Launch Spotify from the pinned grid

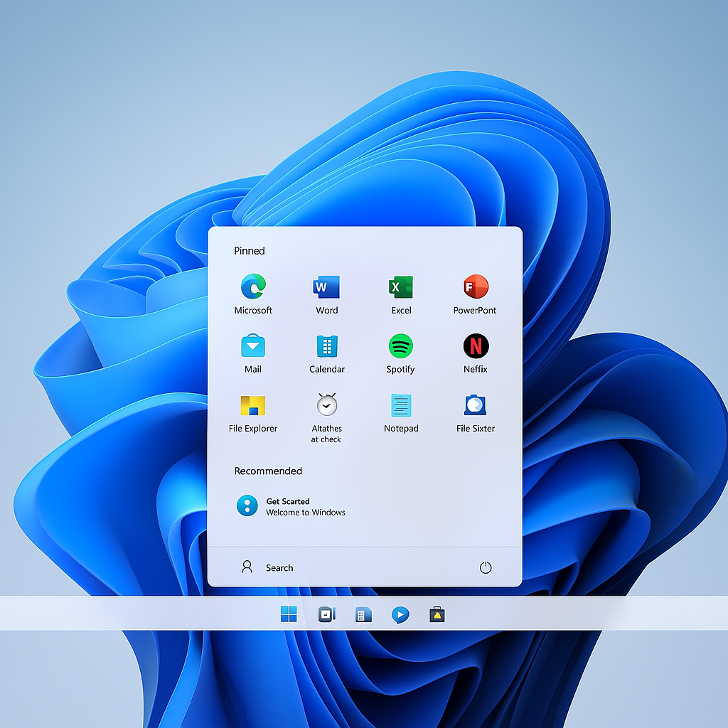tap(401, 346)
